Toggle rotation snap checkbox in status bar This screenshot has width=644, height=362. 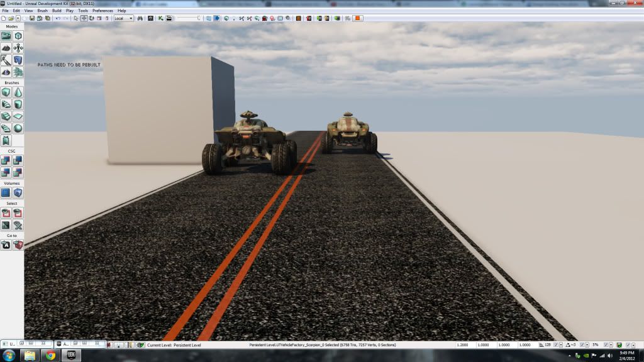[582, 345]
